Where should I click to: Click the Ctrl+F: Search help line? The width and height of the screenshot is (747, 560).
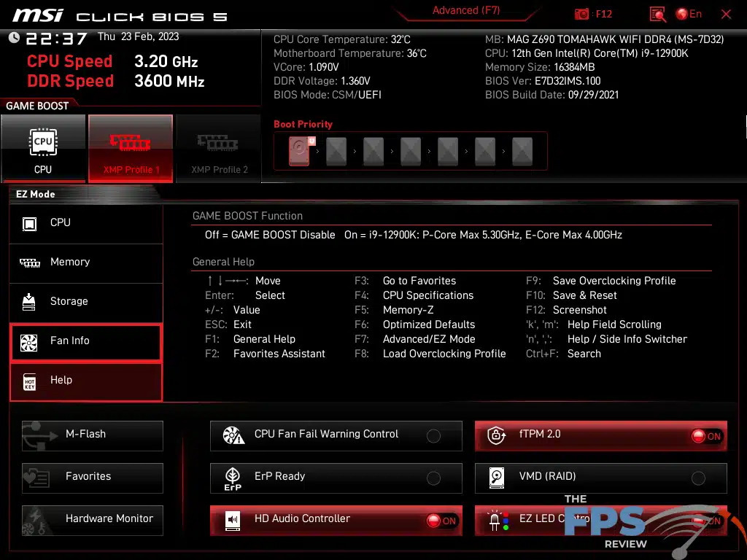click(563, 354)
